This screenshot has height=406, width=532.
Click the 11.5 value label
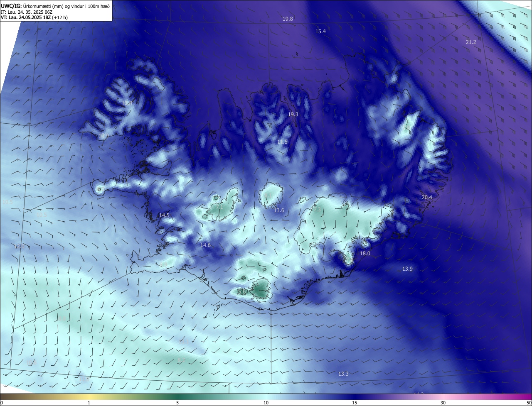282,142
